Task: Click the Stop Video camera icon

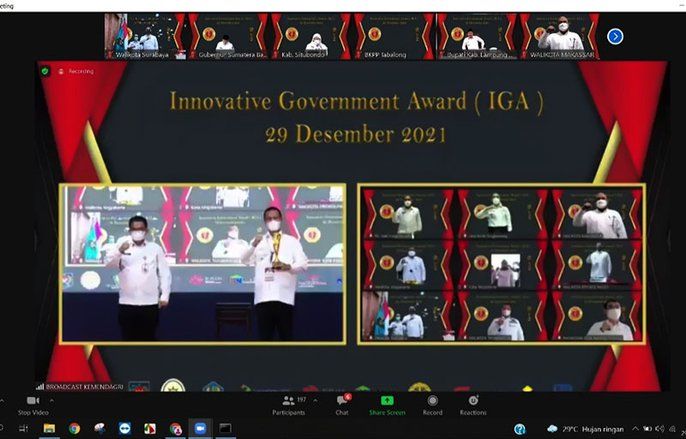Action: click(32, 401)
